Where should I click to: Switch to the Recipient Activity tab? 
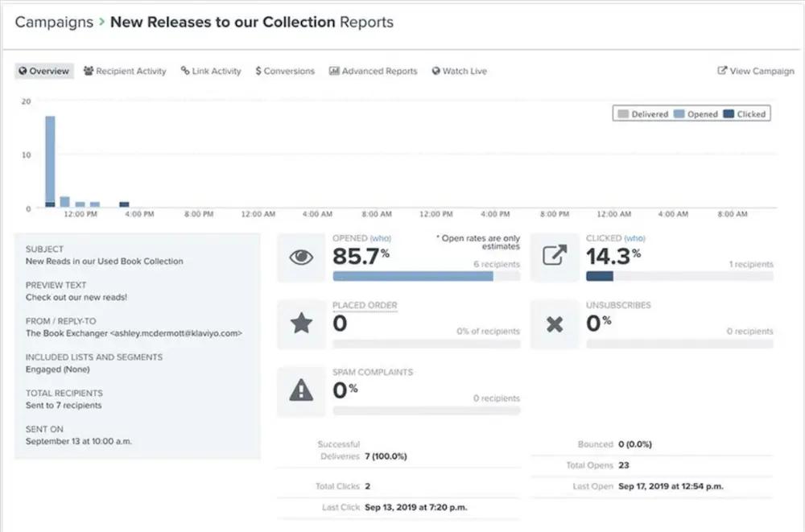pos(125,71)
